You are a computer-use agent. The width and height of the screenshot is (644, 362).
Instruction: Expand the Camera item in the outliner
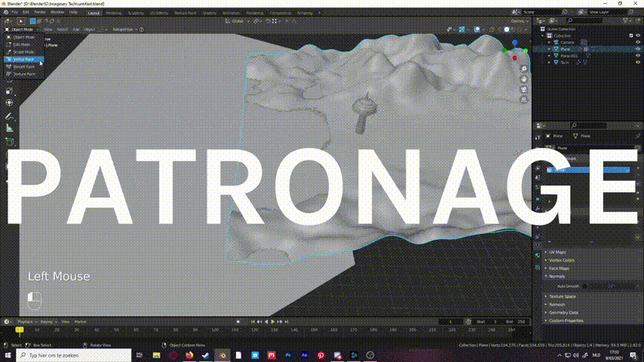549,42
